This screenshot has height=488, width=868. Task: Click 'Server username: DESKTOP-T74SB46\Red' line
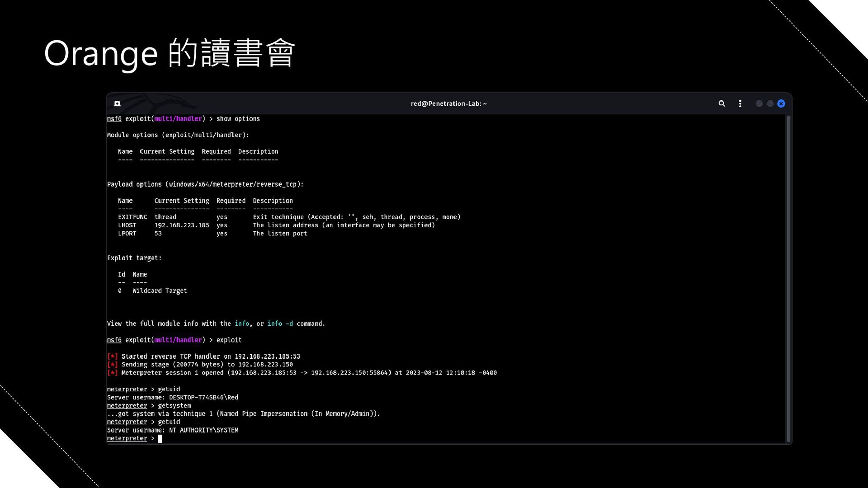[172, 398]
